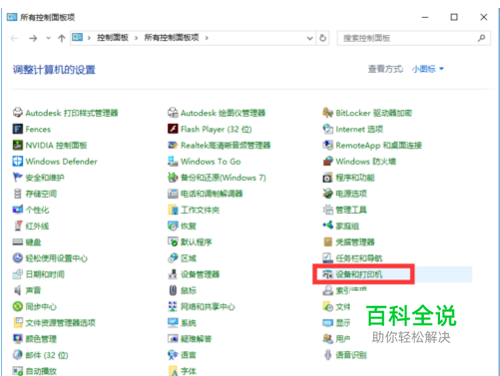The image size is (500, 376).
Task: Open the 疑难解答 link
Action: (x=196, y=339)
